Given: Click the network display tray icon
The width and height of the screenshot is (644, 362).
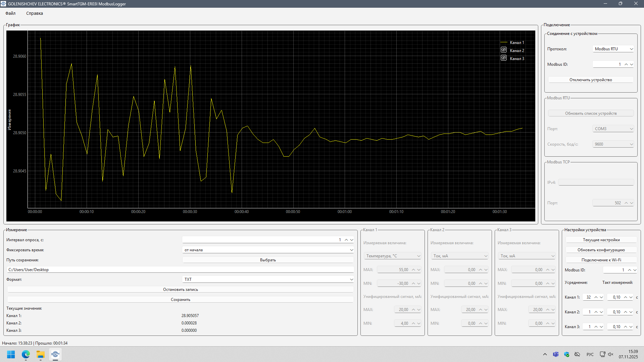Looking at the screenshot, I should (602, 354).
